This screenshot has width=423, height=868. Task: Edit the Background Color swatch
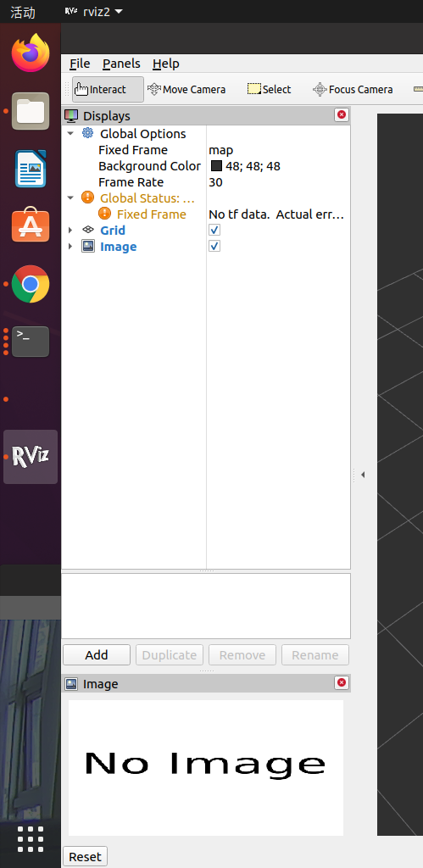[x=216, y=165]
